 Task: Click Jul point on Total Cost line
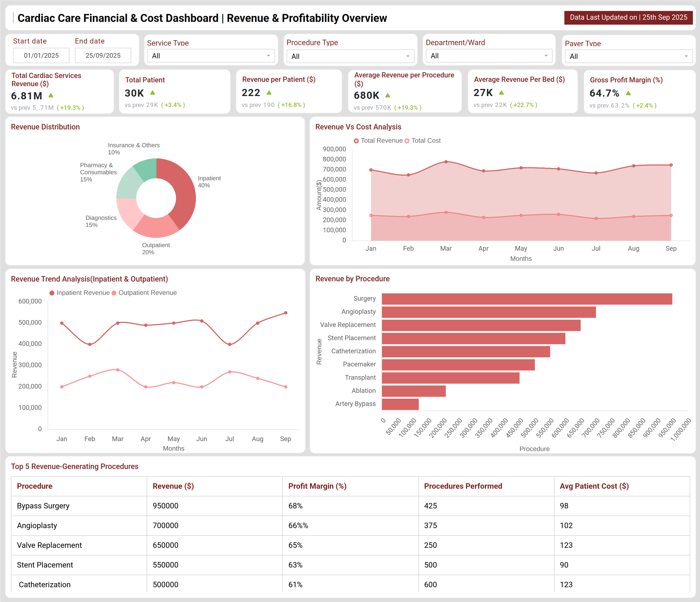pos(596,218)
